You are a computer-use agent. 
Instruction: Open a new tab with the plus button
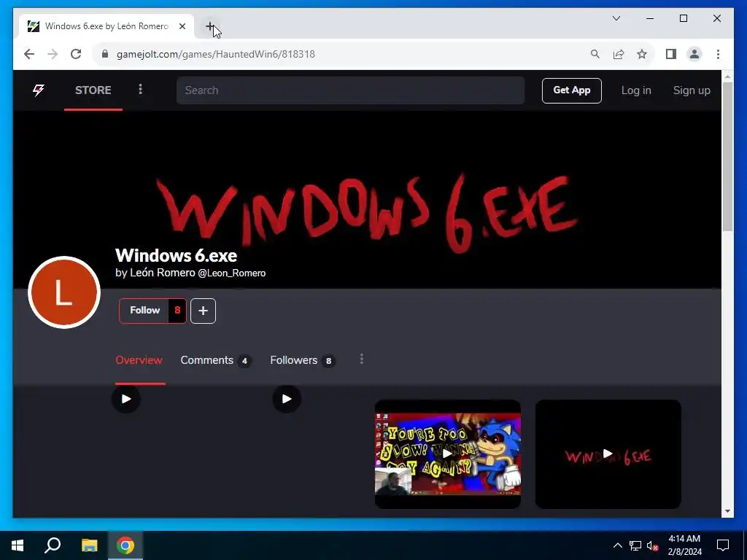point(209,27)
